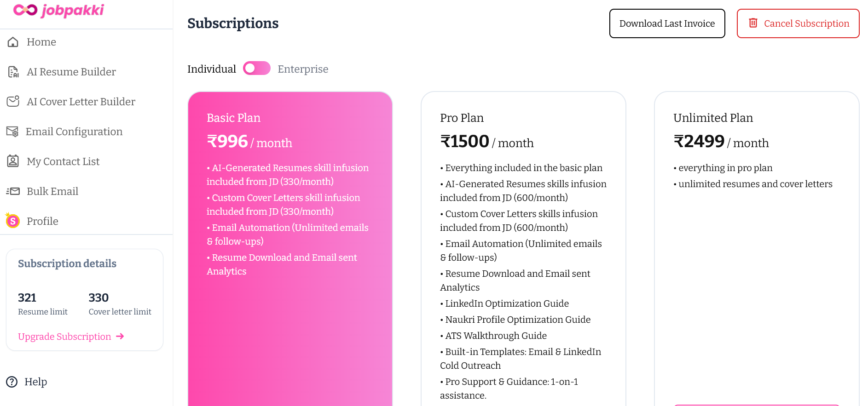Select the Enterprise plan label
The width and height of the screenshot is (868, 406).
pyautogui.click(x=303, y=69)
